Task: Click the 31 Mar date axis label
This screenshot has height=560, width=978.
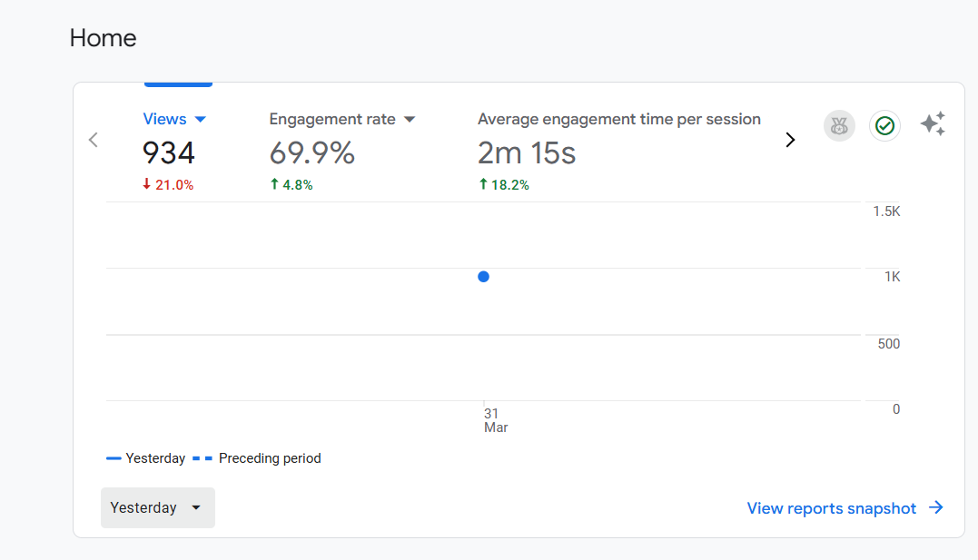Action: click(495, 420)
